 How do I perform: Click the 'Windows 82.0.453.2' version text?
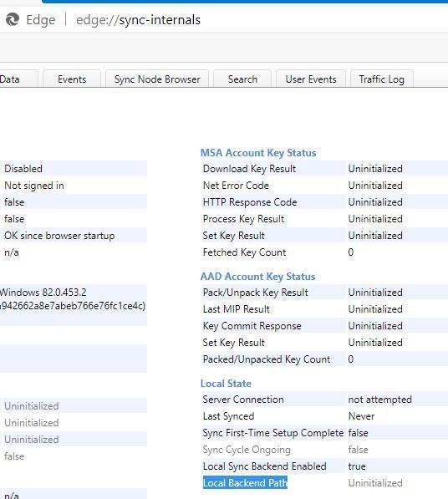43,293
